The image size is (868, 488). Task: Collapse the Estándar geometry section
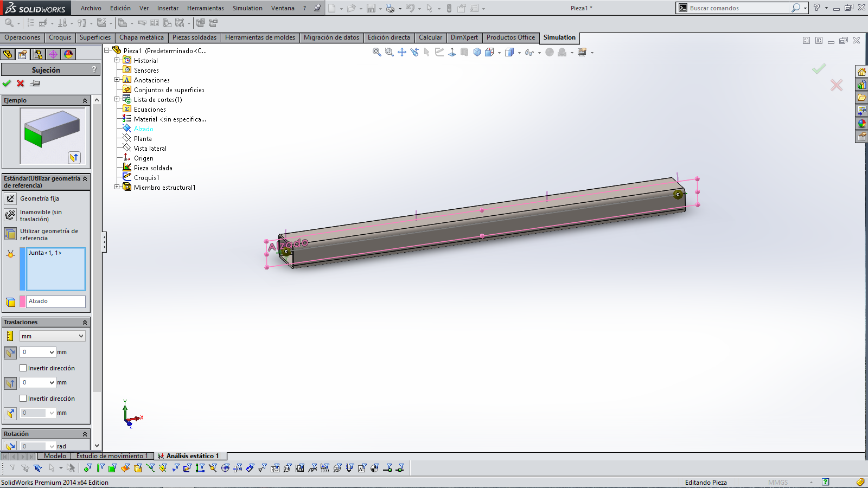click(x=85, y=178)
